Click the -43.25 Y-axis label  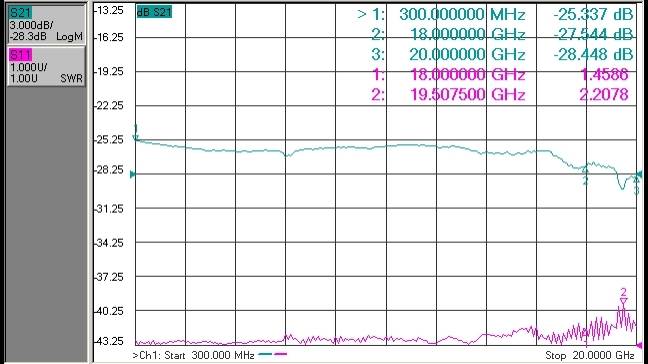pyautogui.click(x=110, y=341)
